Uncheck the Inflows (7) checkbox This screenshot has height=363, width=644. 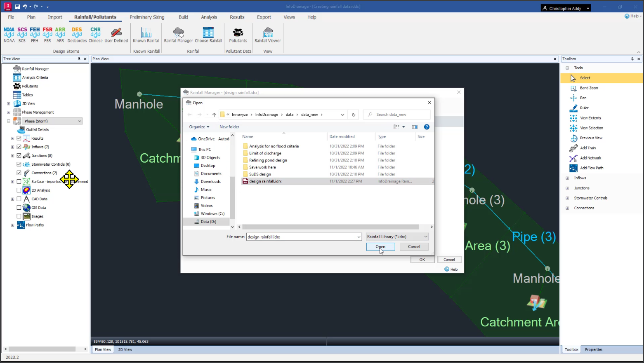pos(19,147)
